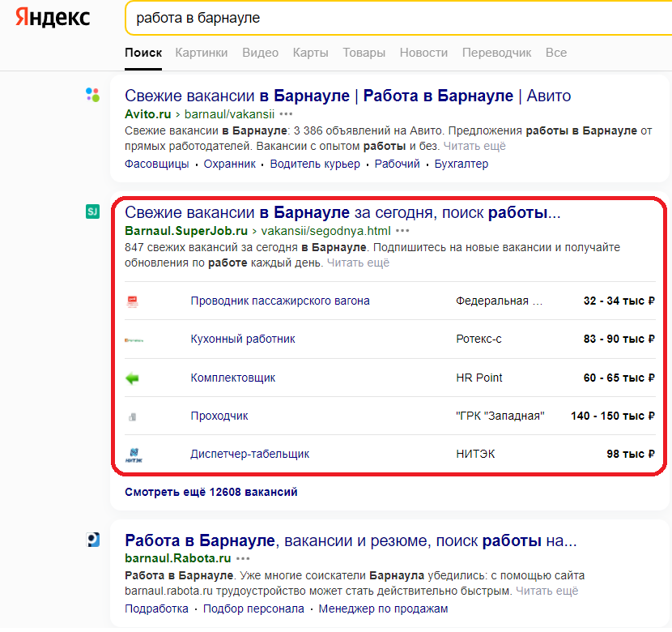Click the salary 98 тыс ₽

point(631,454)
